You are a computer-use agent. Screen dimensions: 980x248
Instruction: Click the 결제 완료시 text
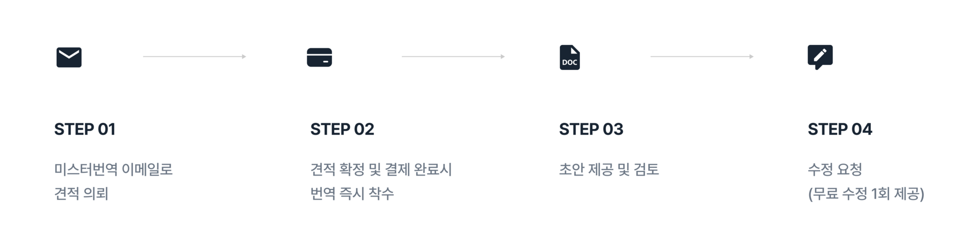click(419, 169)
